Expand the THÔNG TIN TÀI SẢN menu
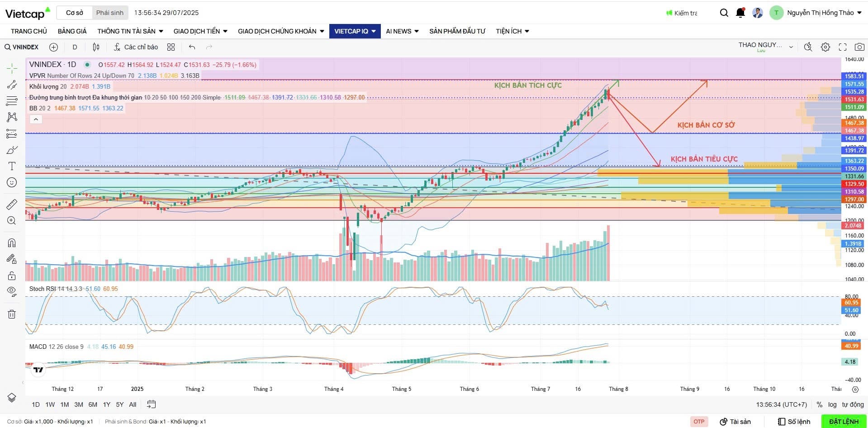868x428 pixels. [x=130, y=31]
